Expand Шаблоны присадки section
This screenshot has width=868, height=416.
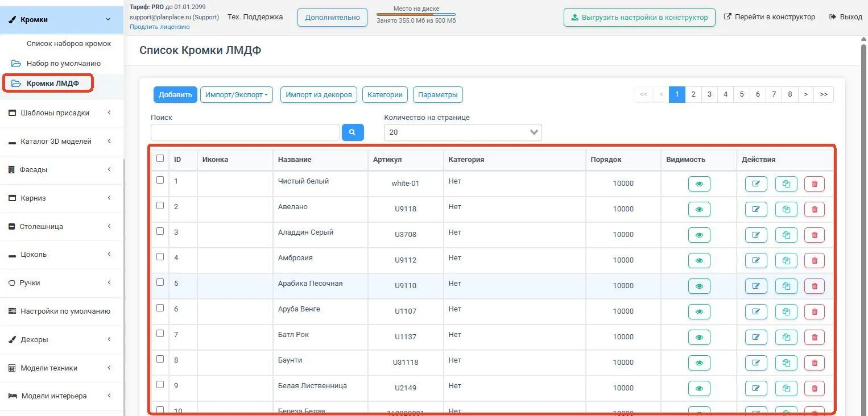[x=61, y=113]
